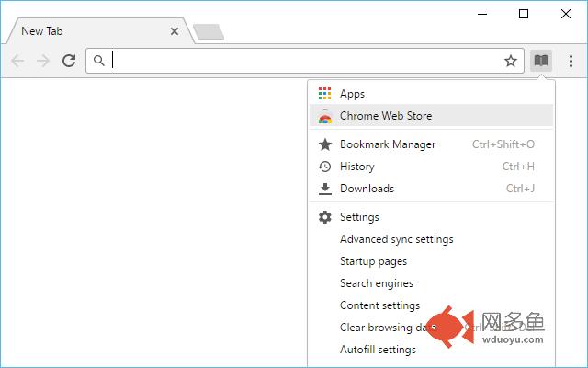588x368 pixels.
Task: Bookmark this page with the star icon
Action: (x=511, y=61)
